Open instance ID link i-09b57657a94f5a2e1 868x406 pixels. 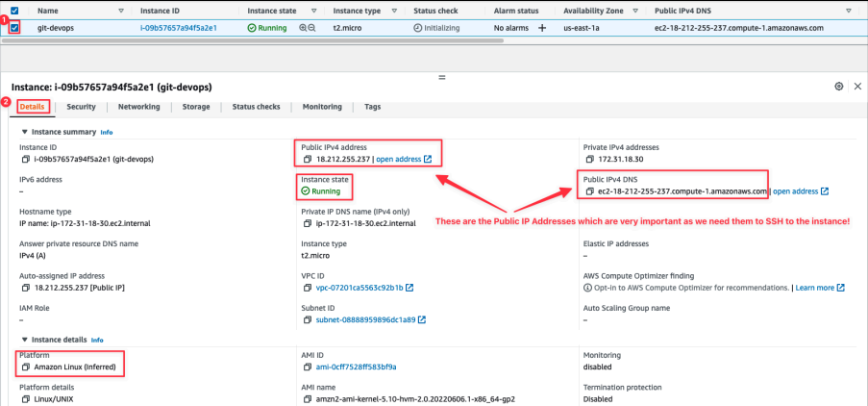178,28
